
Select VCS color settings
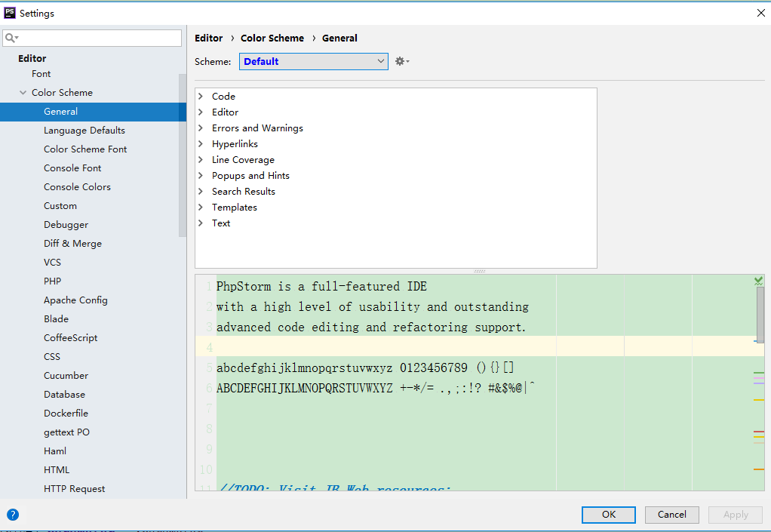pyautogui.click(x=52, y=263)
